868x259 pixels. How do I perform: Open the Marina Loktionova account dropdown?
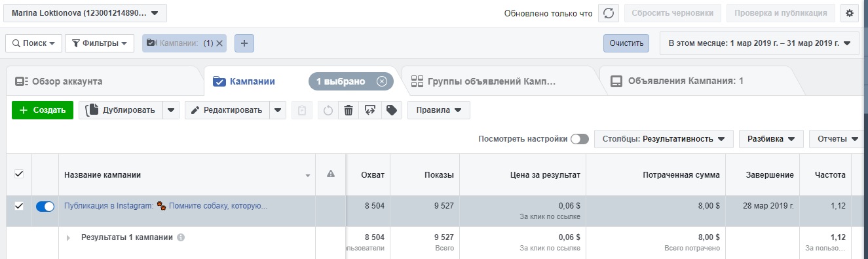[85, 13]
